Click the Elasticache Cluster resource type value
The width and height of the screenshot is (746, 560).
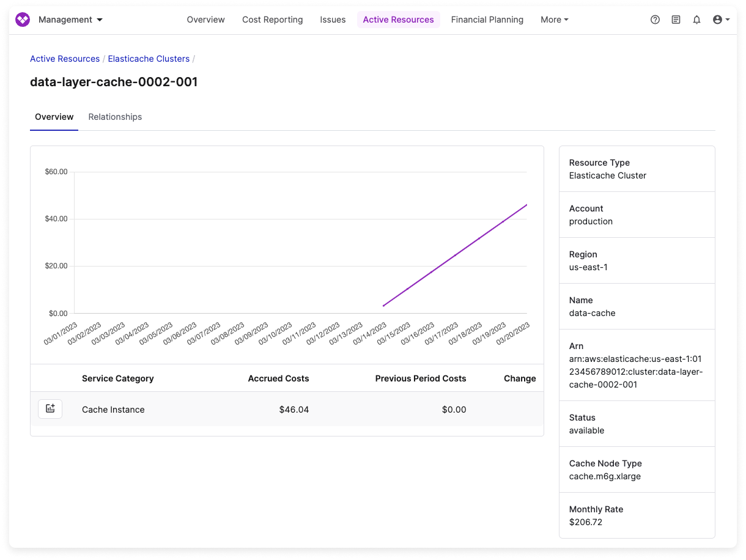click(x=608, y=175)
